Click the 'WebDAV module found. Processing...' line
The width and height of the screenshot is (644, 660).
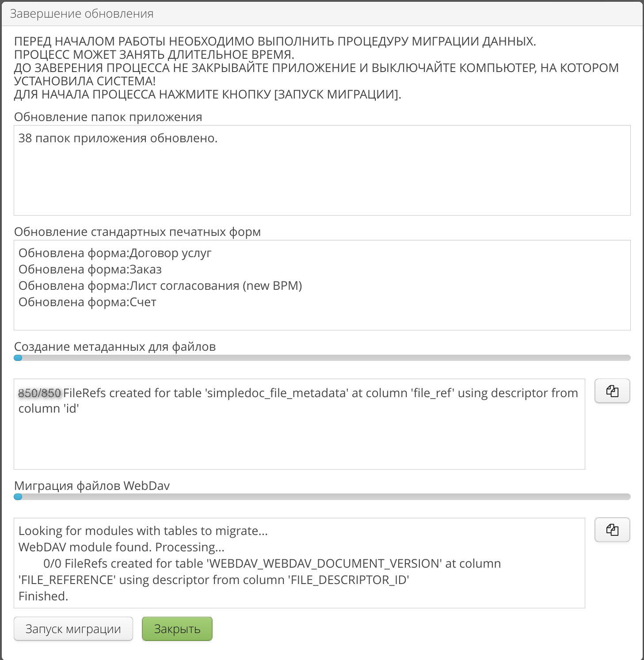pyautogui.click(x=122, y=547)
